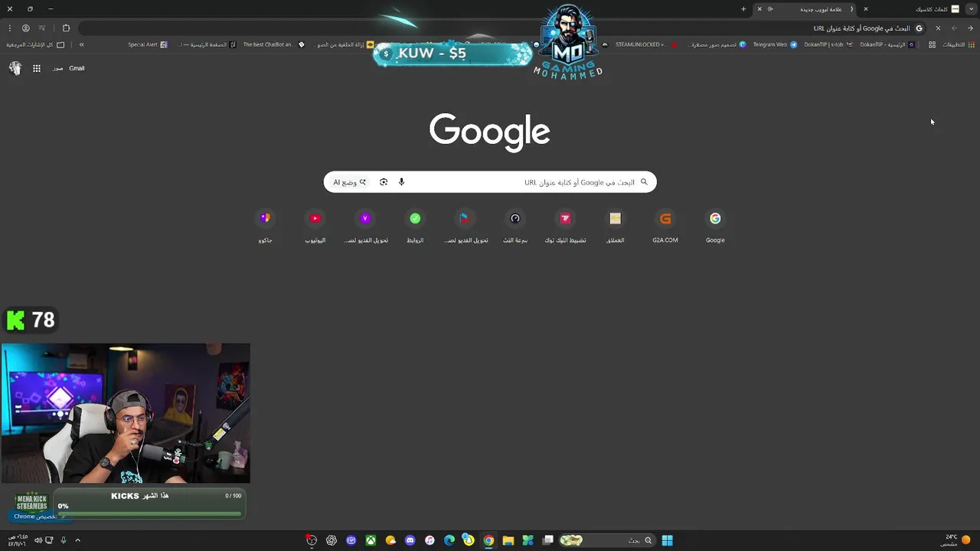Open Chrome taskbar icon

click(488, 540)
